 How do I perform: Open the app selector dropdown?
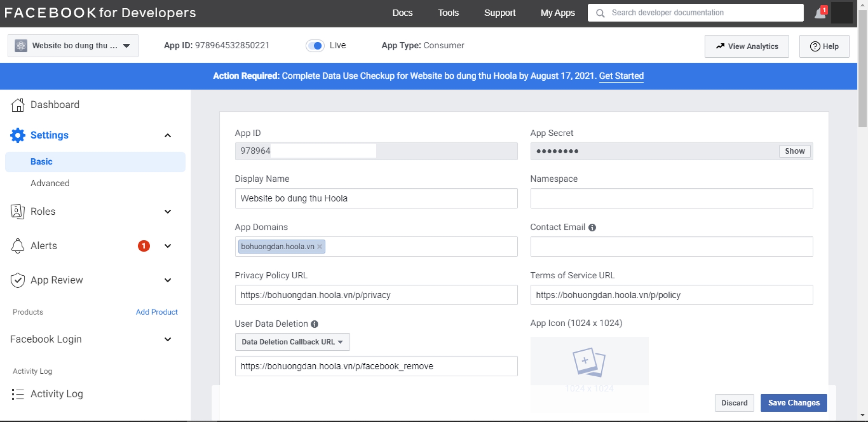click(73, 46)
